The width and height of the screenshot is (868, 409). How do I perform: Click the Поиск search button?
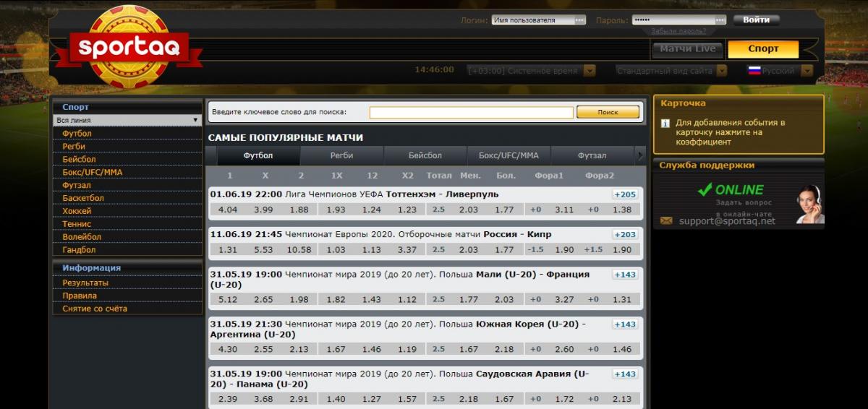pos(608,112)
